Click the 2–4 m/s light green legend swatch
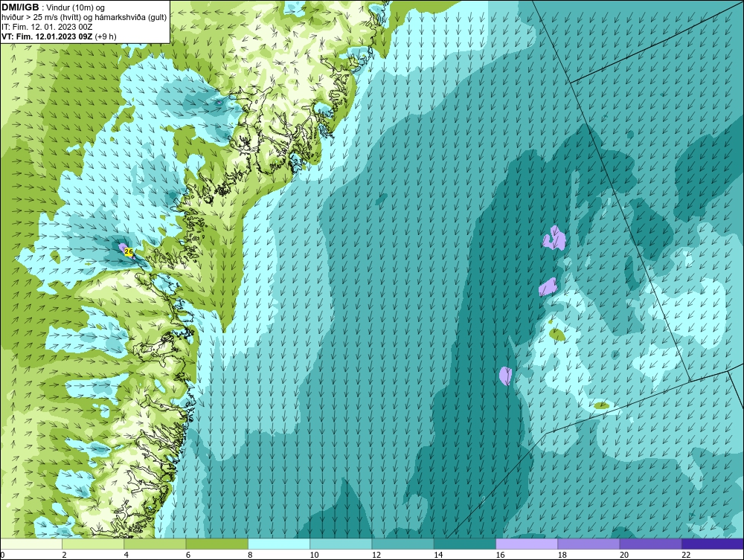Screen dimensions: 744x560 (93, 544)
